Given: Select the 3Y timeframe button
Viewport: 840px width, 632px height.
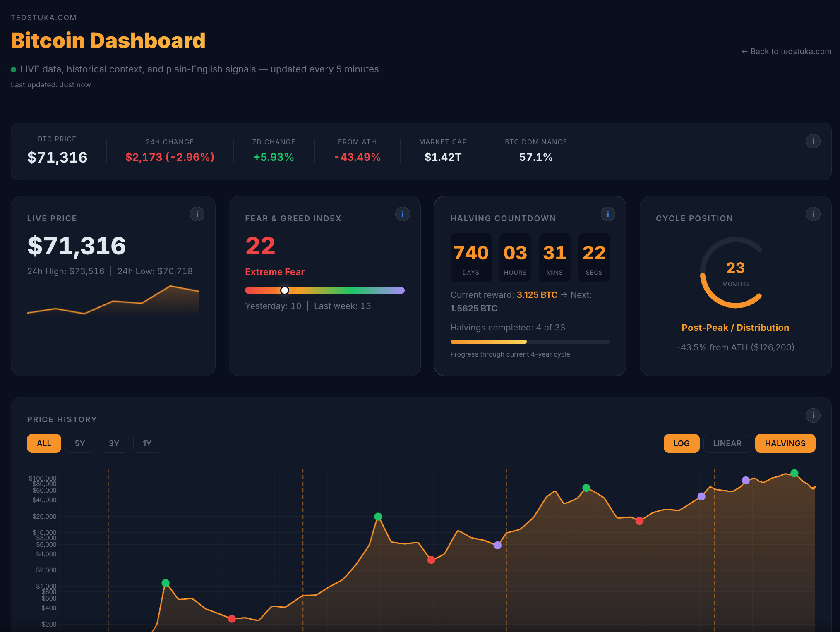Looking at the screenshot, I should click(x=114, y=443).
